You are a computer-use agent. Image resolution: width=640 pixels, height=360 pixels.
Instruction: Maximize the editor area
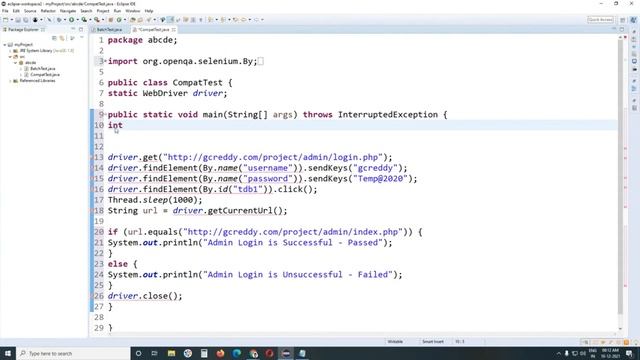coord(622,29)
